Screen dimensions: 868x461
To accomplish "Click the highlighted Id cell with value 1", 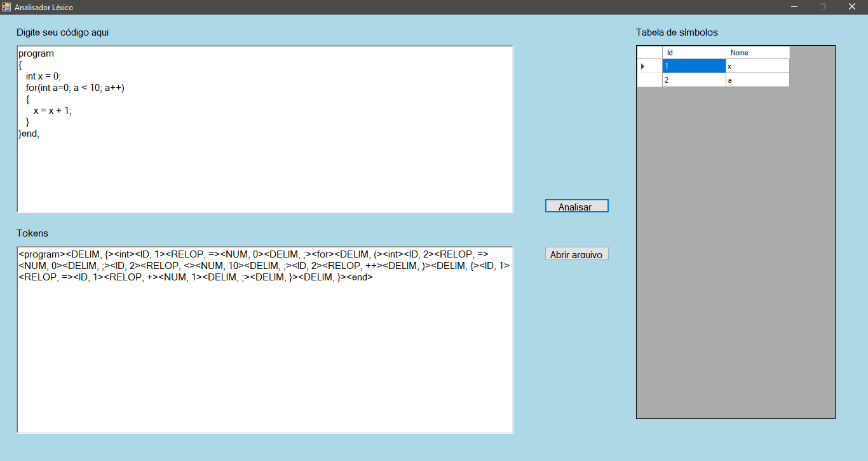I will pyautogui.click(x=694, y=65).
